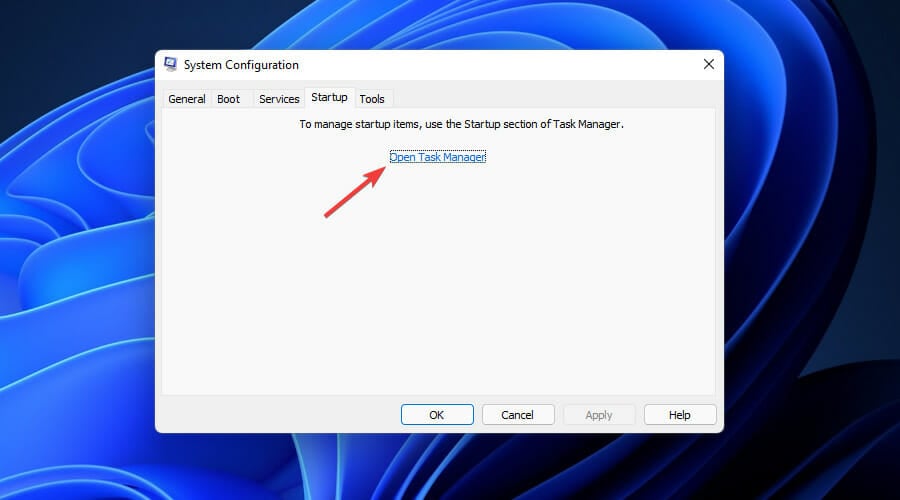The image size is (900, 500).
Task: Close the System Configuration dialog
Action: [x=709, y=64]
